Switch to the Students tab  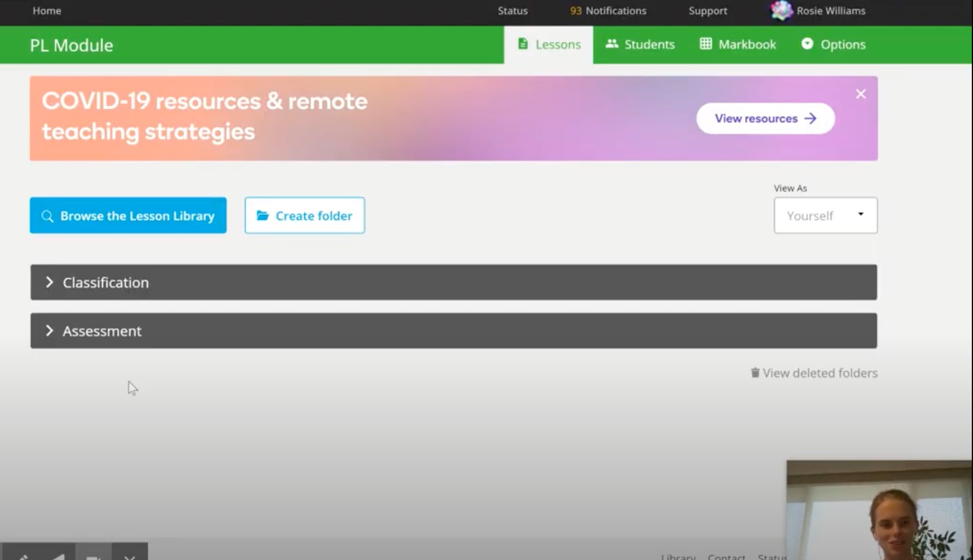(x=640, y=44)
